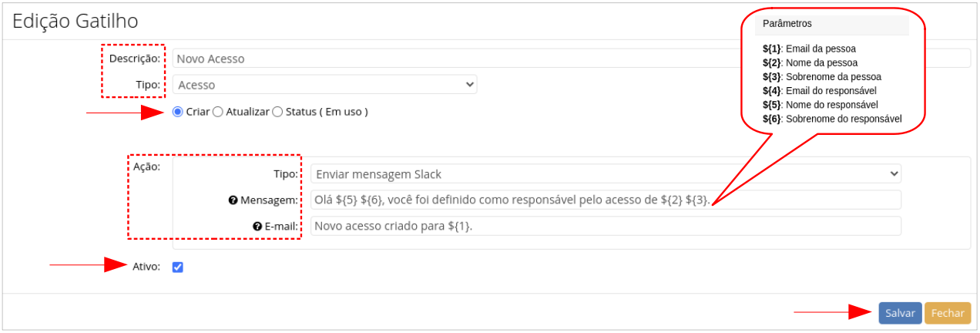Click the Parâmetros header in the callout

787,24
